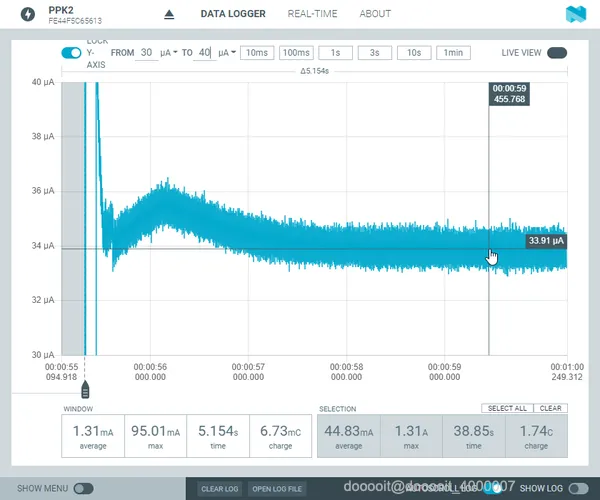Click the selection average 44.83 mA value
Screen dimensions: 600x500
349,431
